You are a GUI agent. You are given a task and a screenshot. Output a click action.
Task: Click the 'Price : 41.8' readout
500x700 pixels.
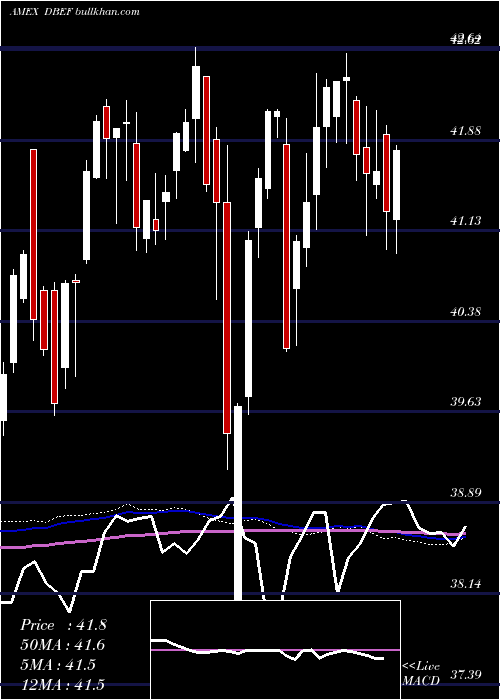pos(63,625)
